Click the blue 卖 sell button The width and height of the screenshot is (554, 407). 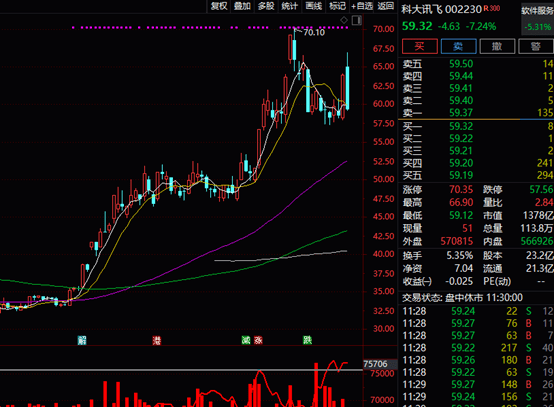pyautogui.click(x=459, y=46)
